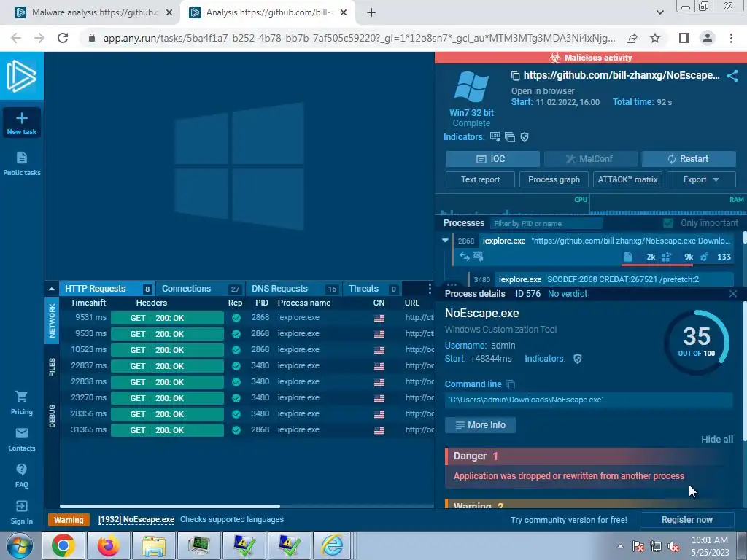The width and height of the screenshot is (747, 560).
Task: Click the Register now button
Action: pos(687,520)
